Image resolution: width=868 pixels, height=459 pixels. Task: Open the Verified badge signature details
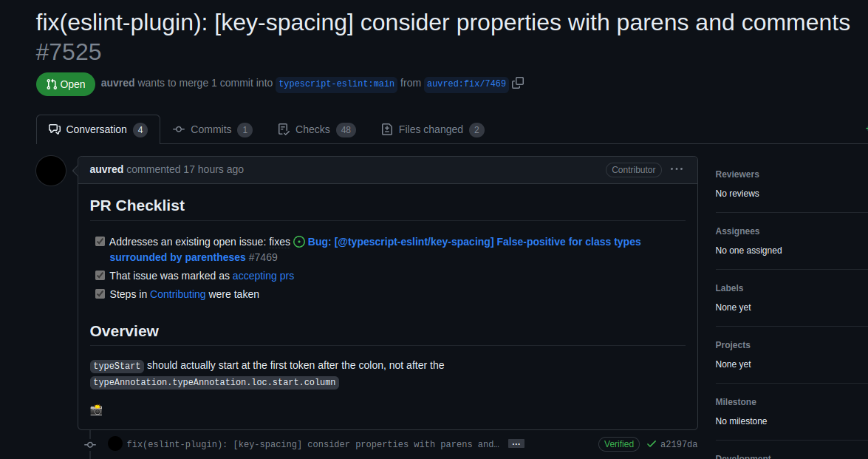tap(619, 443)
